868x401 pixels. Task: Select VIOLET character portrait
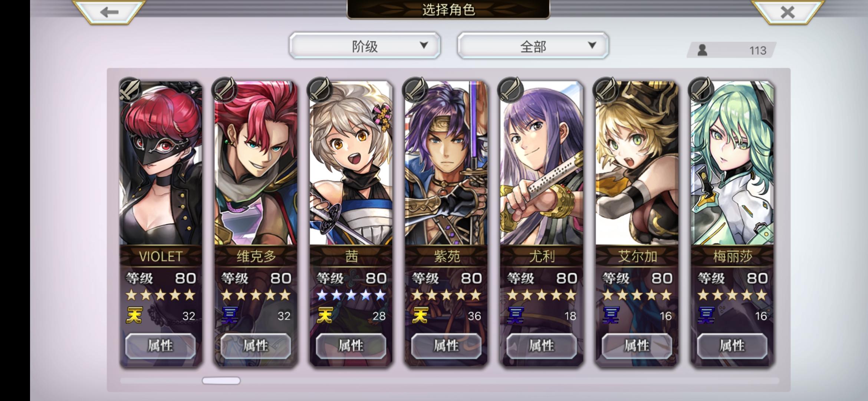coord(161,163)
